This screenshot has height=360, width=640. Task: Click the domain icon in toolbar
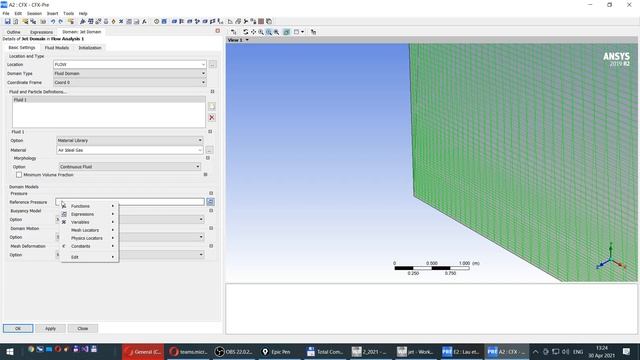164,21
